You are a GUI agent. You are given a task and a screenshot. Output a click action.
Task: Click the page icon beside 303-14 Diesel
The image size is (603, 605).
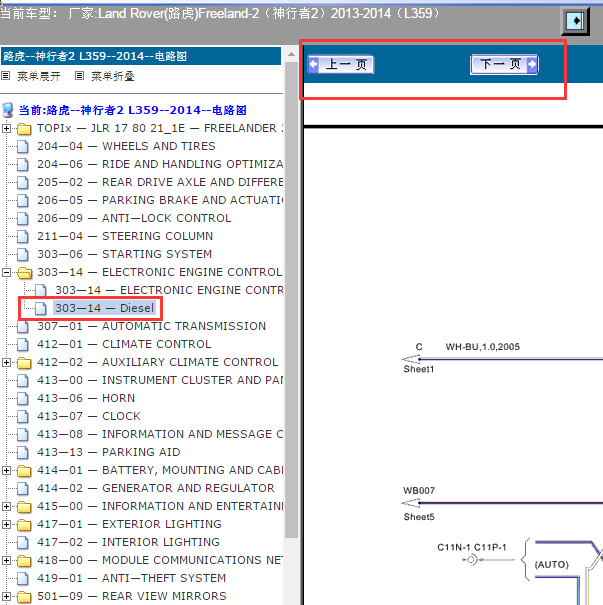point(41,309)
